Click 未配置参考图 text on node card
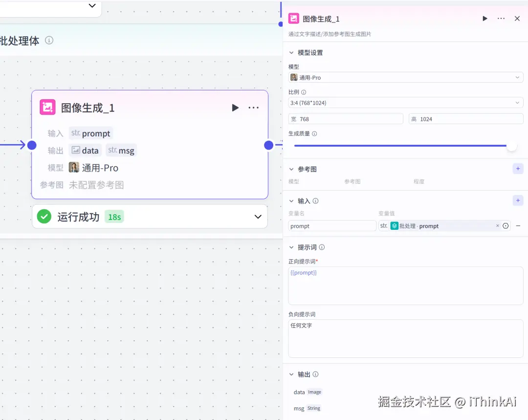Viewport: 528px width, 420px height. [96, 185]
